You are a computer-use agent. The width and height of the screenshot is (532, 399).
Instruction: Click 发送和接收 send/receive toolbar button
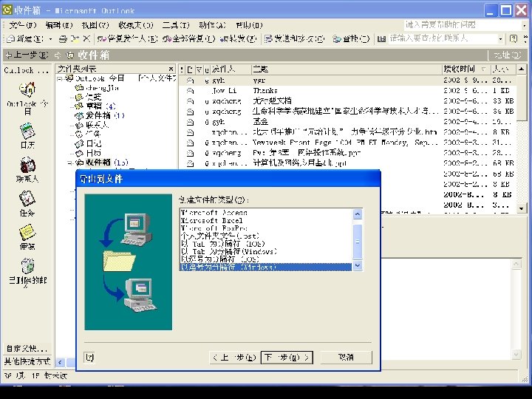click(294, 39)
